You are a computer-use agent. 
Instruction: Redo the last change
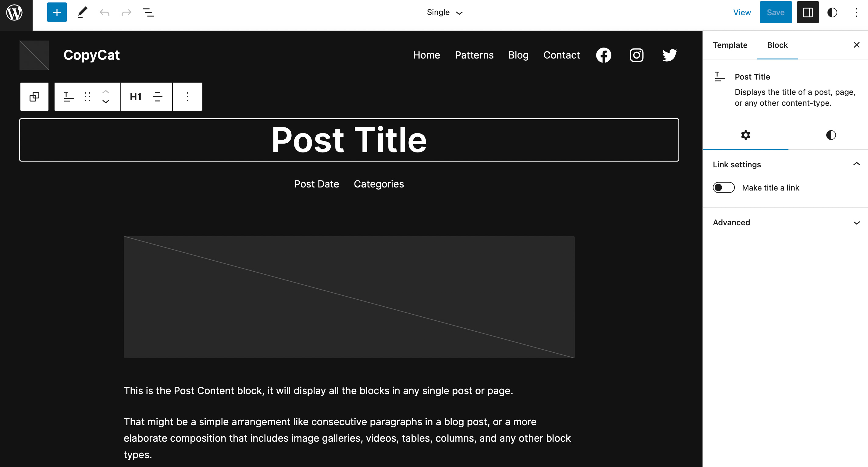pos(125,12)
